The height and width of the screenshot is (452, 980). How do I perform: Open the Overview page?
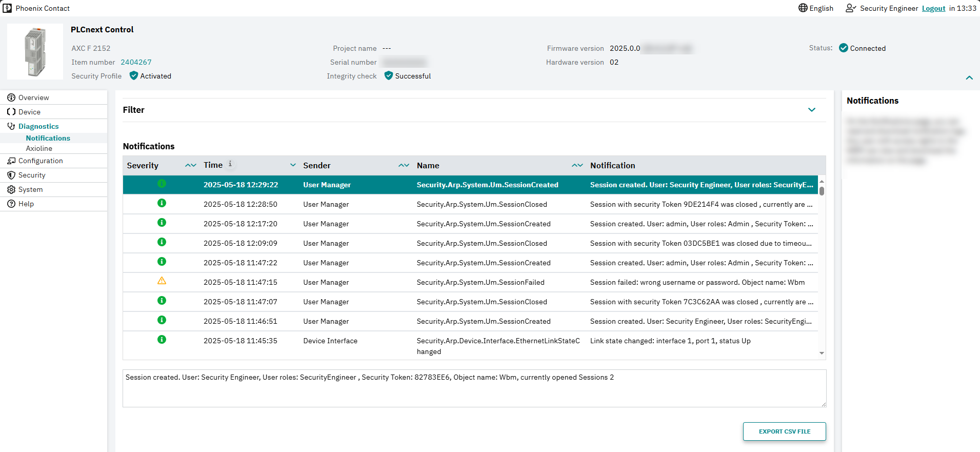(x=34, y=97)
